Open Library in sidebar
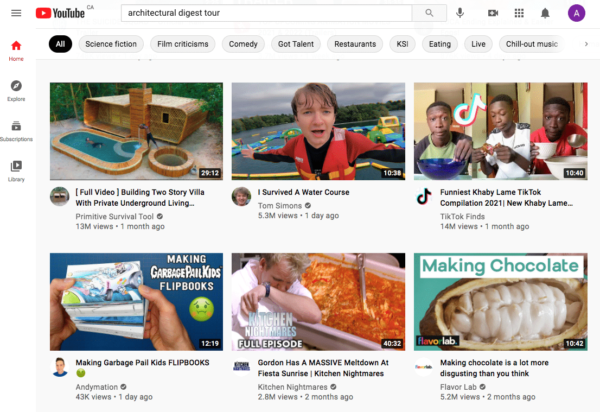Viewport: 600px width, 412px height. click(x=16, y=171)
